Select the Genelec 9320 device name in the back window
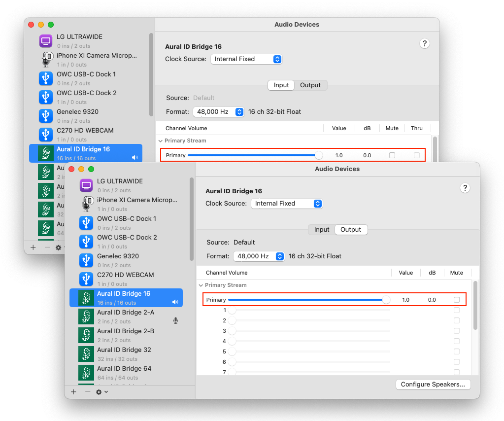Image resolution: width=504 pixels, height=421 pixels. pyautogui.click(x=77, y=112)
